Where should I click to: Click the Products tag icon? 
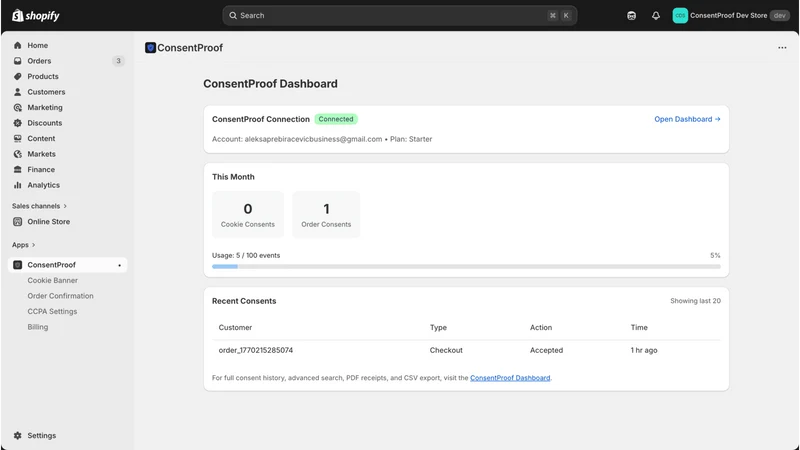17,77
